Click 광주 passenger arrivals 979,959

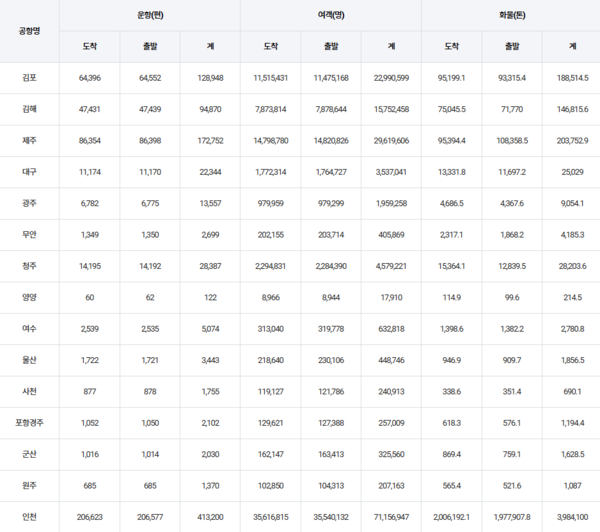point(271,204)
